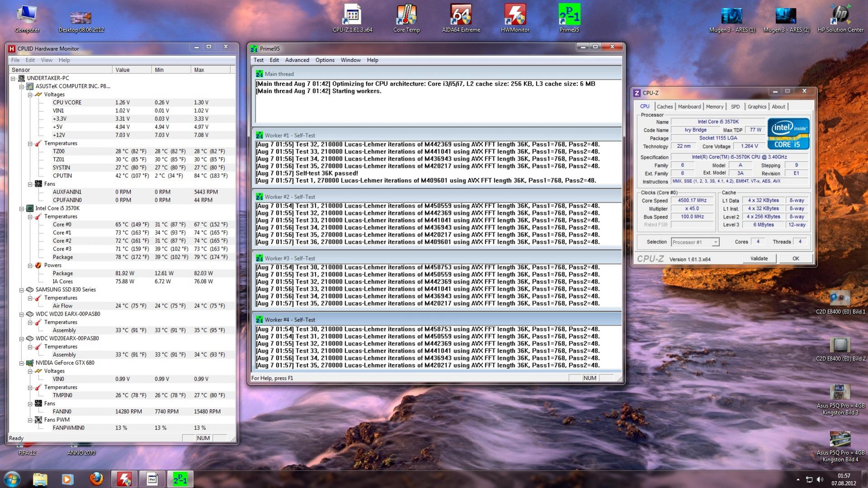868x488 pixels.
Task: Open Prime95 Advanced menu
Action: tap(297, 60)
